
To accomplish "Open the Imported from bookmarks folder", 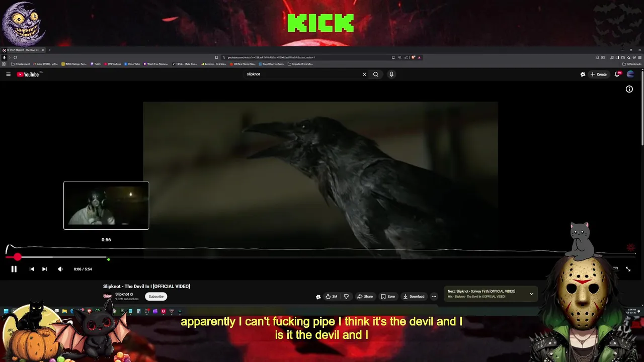I will [x=300, y=64].
